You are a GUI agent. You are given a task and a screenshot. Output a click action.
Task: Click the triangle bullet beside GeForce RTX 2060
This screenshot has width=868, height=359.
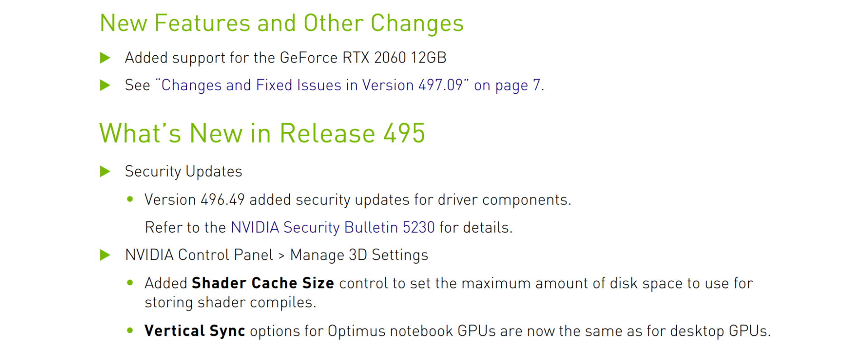click(105, 58)
